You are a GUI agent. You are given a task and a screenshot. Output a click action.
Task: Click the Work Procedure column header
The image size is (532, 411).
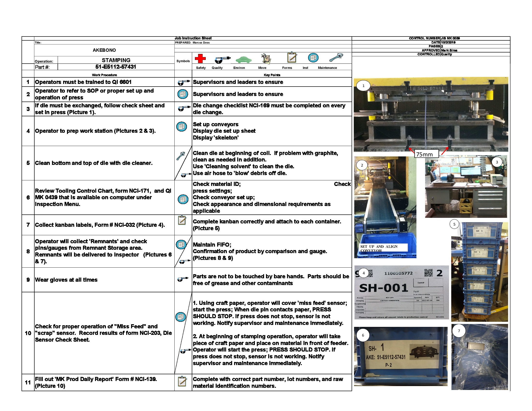click(104, 75)
